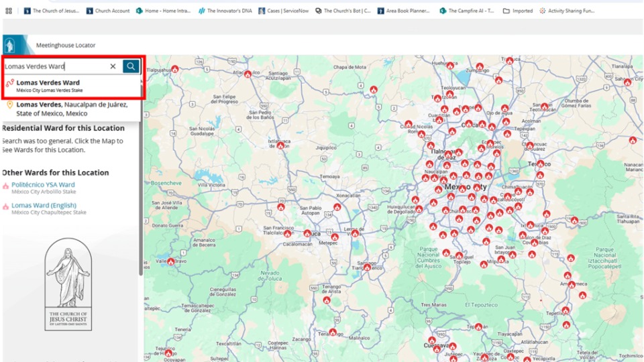The height and width of the screenshot is (362, 644).
Task: Click the magnifying glass search button
Action: tap(131, 66)
